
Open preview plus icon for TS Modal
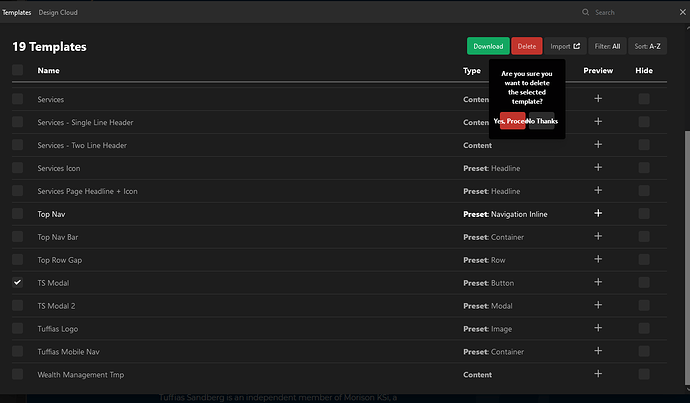pyautogui.click(x=598, y=282)
